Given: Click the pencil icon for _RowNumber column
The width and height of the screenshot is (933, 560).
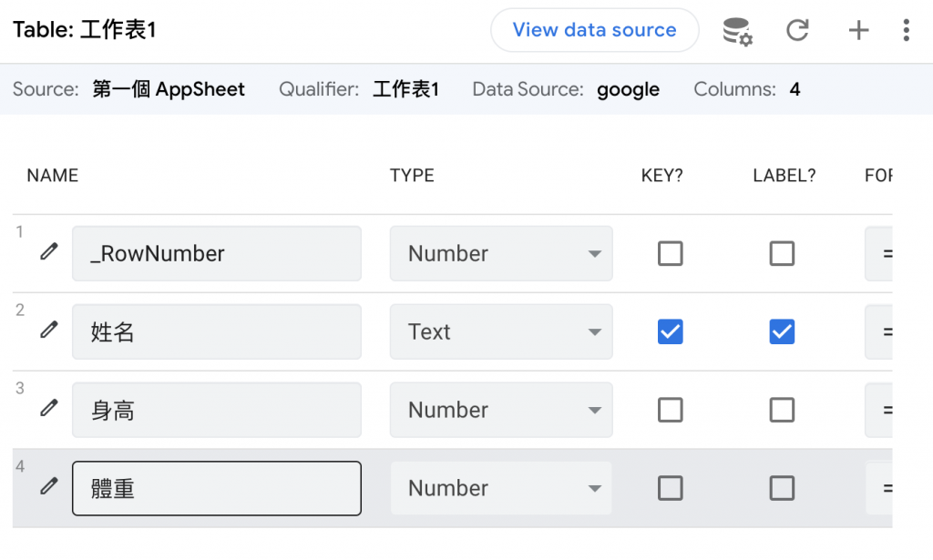Looking at the screenshot, I should tap(49, 252).
